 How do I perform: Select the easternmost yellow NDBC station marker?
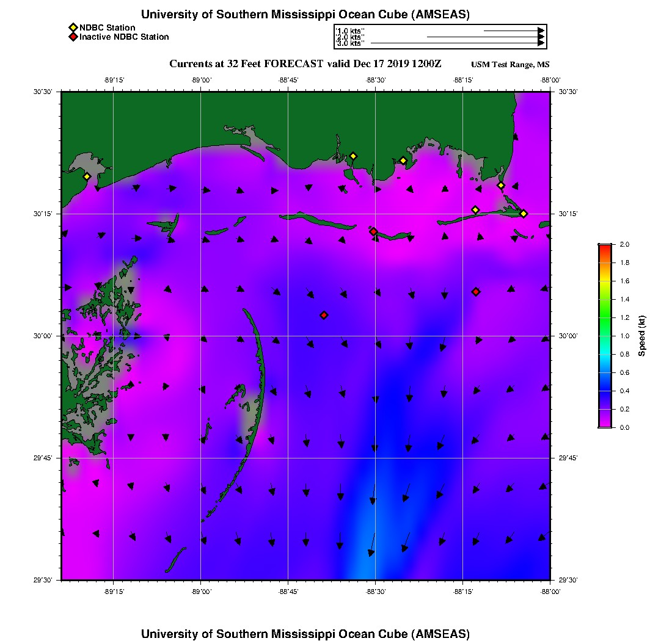(524, 213)
